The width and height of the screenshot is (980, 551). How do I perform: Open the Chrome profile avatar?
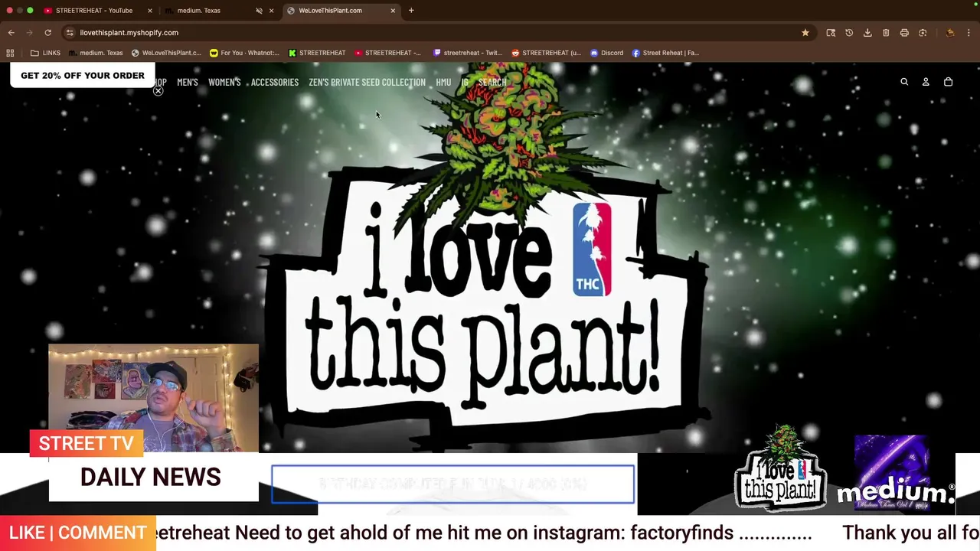pyautogui.click(x=950, y=33)
